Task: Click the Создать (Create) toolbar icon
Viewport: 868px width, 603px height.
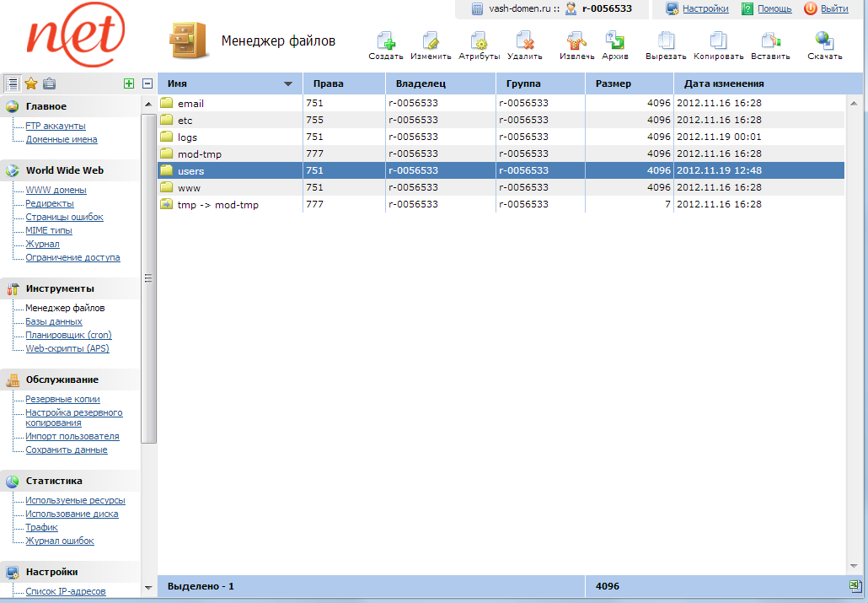Action: point(386,41)
